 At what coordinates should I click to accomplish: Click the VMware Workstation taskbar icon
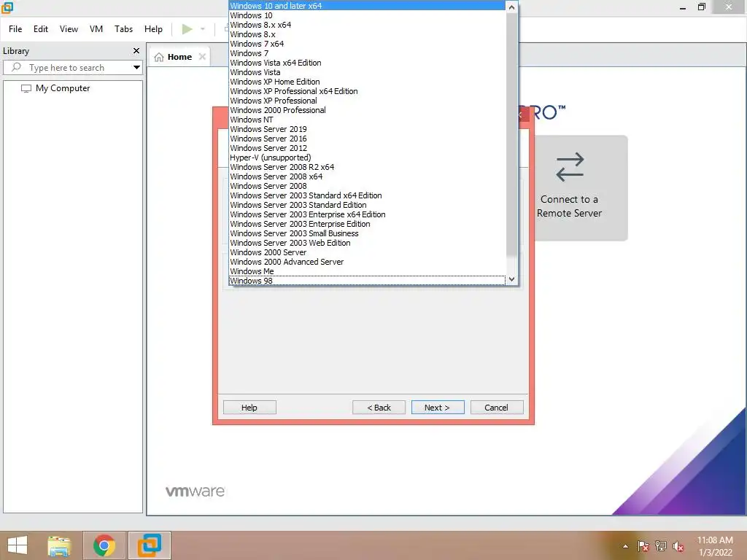point(150,545)
